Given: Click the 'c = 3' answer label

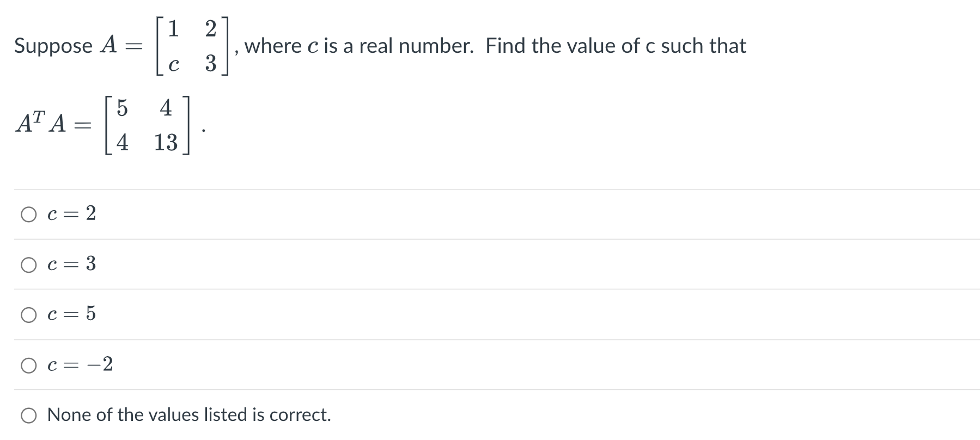Looking at the screenshot, I should click(x=71, y=265).
